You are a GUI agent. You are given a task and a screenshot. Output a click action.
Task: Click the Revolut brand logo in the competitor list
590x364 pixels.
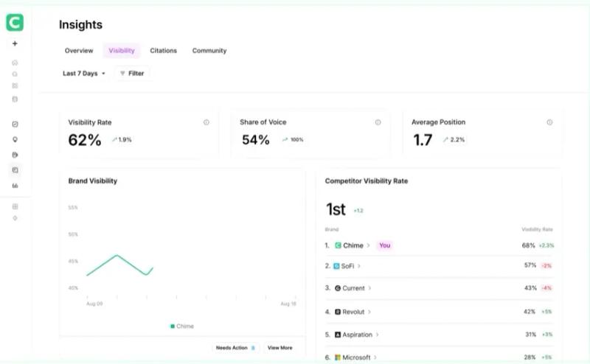[x=338, y=312]
